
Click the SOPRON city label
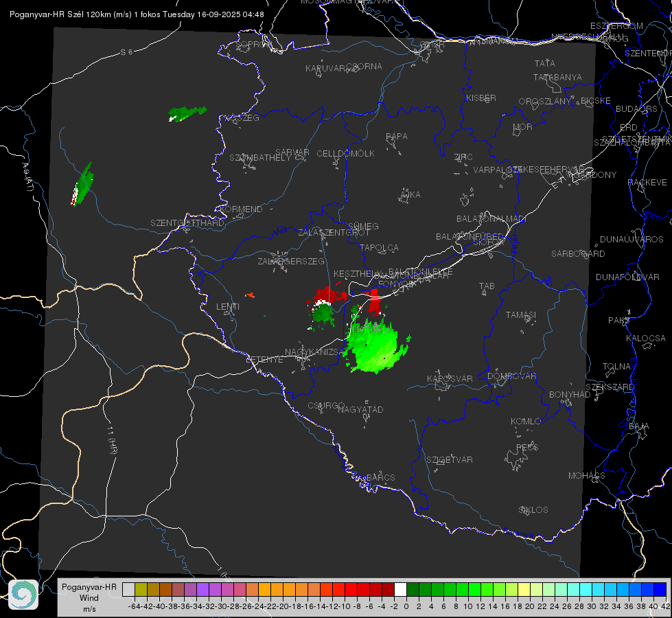pyautogui.click(x=254, y=44)
